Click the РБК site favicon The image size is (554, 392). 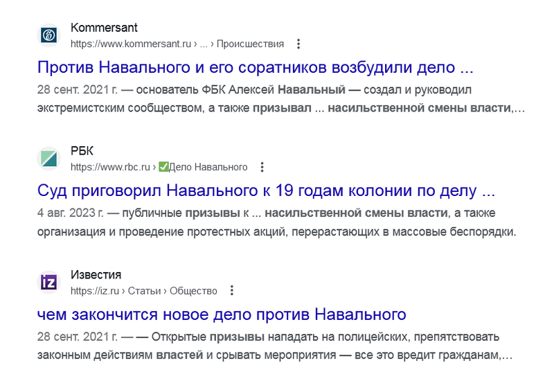click(48, 159)
